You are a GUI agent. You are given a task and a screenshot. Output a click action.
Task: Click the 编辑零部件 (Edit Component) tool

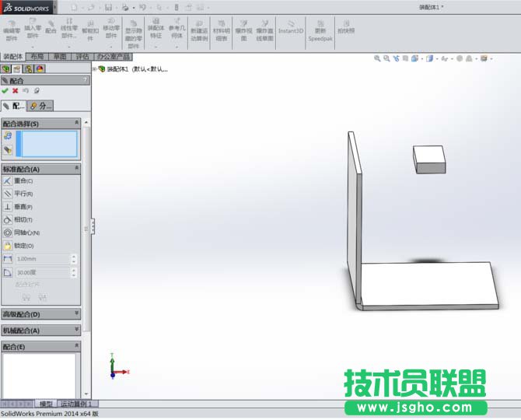12,30
